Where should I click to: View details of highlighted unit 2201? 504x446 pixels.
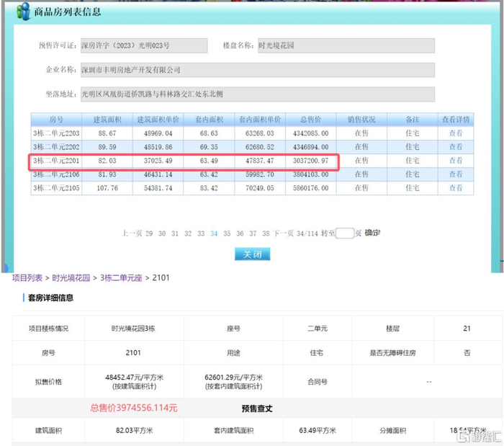tap(456, 161)
